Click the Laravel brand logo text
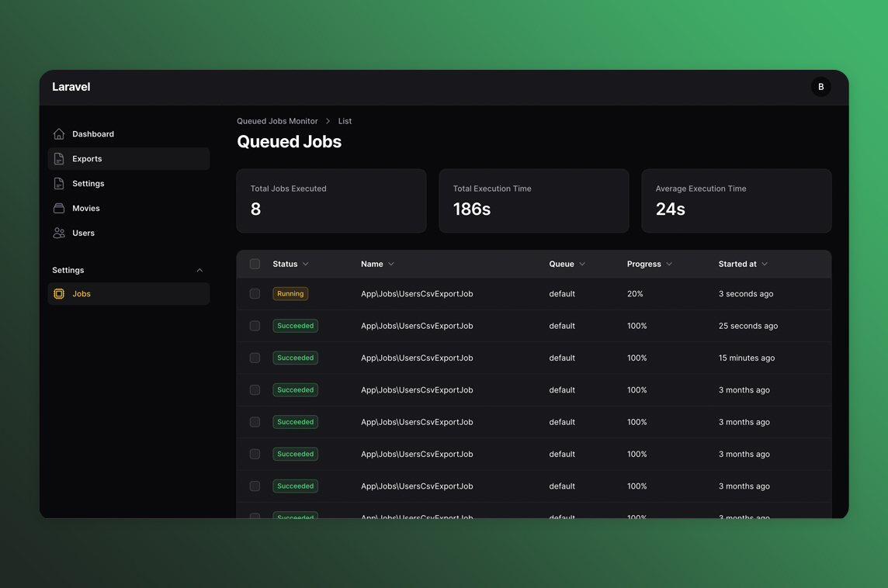The height and width of the screenshot is (588, 888). pyautogui.click(x=71, y=87)
